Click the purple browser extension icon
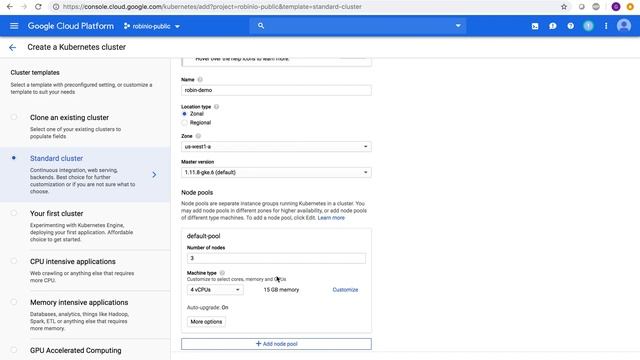 tap(616, 7)
